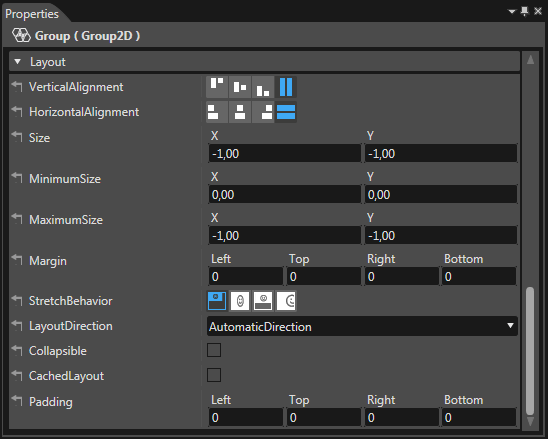The width and height of the screenshot is (549, 440).
Task: Pin the Properties panel
Action: point(524,11)
